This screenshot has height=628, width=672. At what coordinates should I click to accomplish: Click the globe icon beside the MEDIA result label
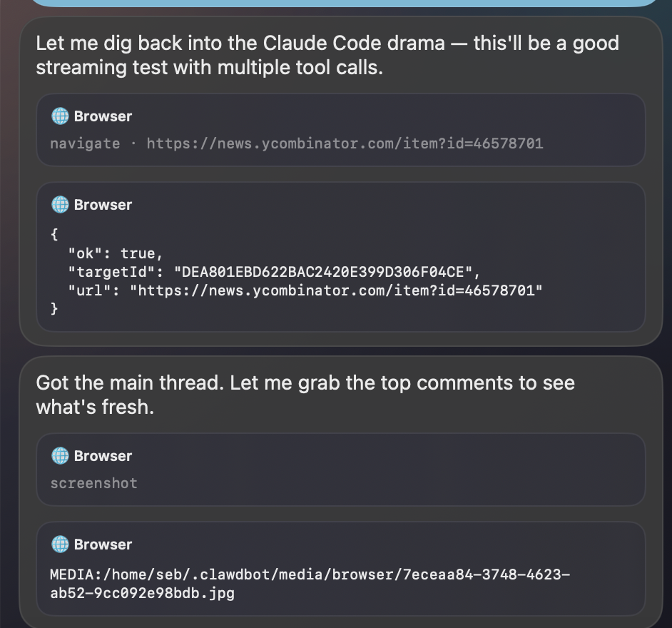tap(59, 544)
